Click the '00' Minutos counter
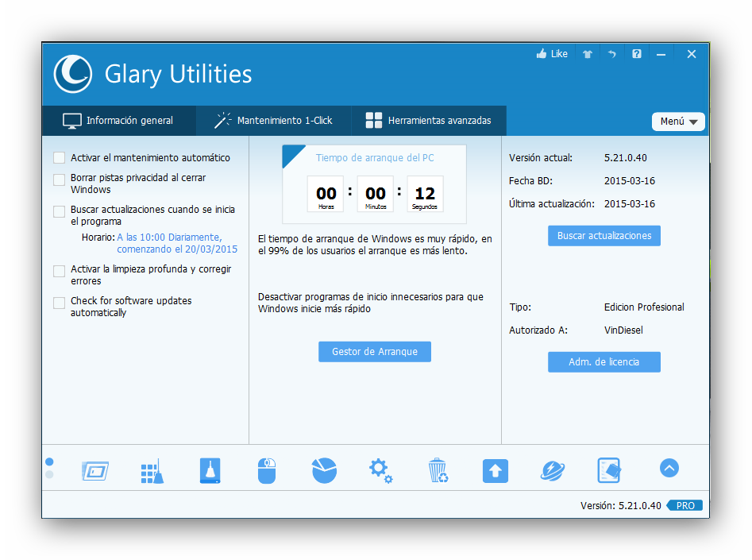This screenshot has width=752, height=560. click(376, 194)
